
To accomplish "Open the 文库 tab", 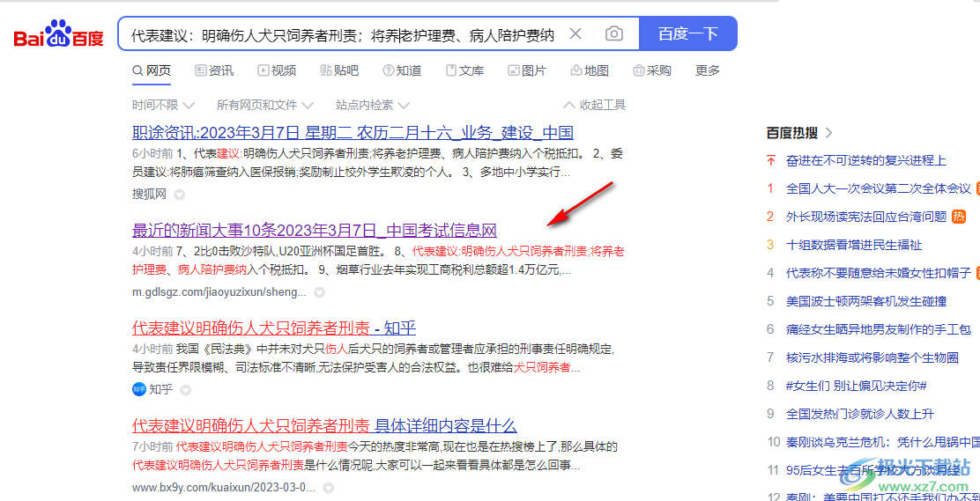I will click(464, 70).
